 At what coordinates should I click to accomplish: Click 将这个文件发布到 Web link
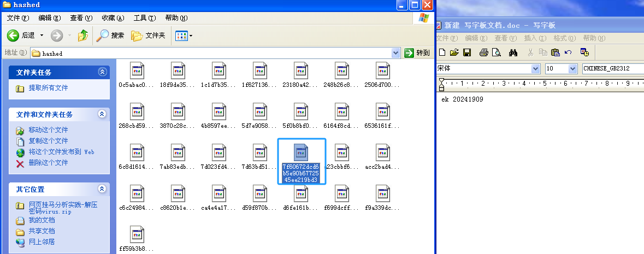click(62, 152)
